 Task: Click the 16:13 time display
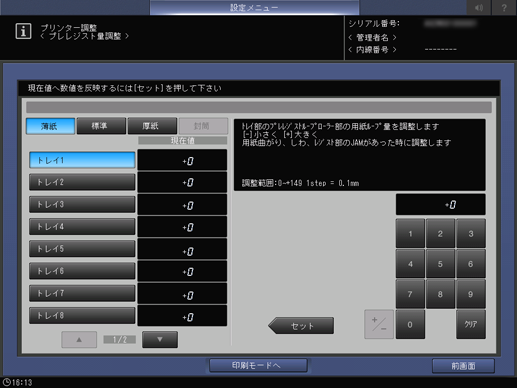coord(22,382)
